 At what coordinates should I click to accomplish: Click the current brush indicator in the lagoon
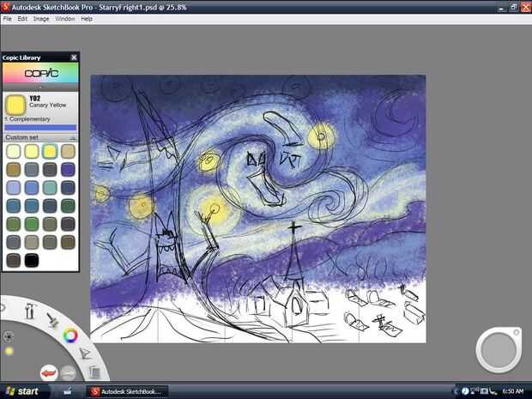pyautogui.click(x=8, y=336)
